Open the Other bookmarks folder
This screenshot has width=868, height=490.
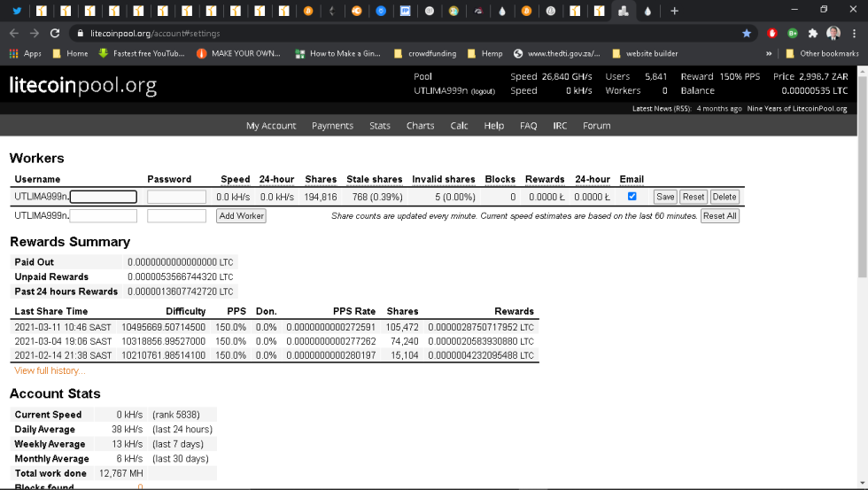coord(822,54)
